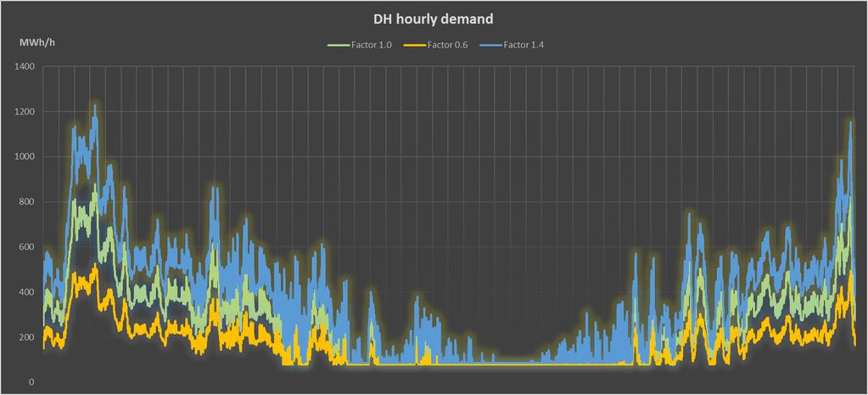868x395 pixels.
Task: Select the "MWh/h" axis unit label
Action: [x=37, y=43]
